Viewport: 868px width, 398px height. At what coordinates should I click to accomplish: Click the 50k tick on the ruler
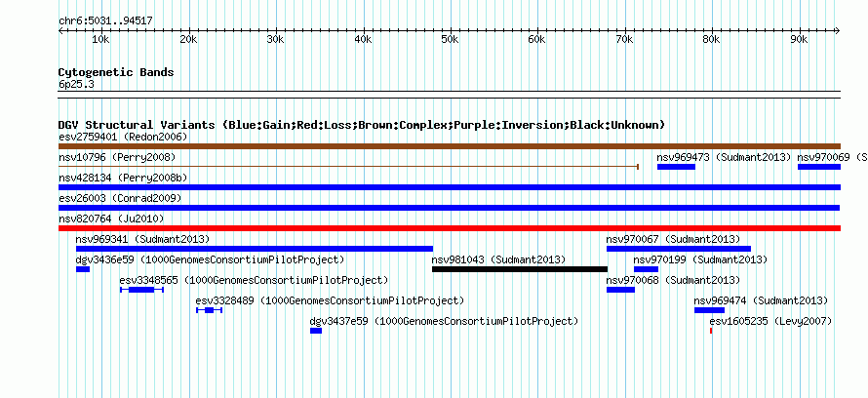point(450,39)
